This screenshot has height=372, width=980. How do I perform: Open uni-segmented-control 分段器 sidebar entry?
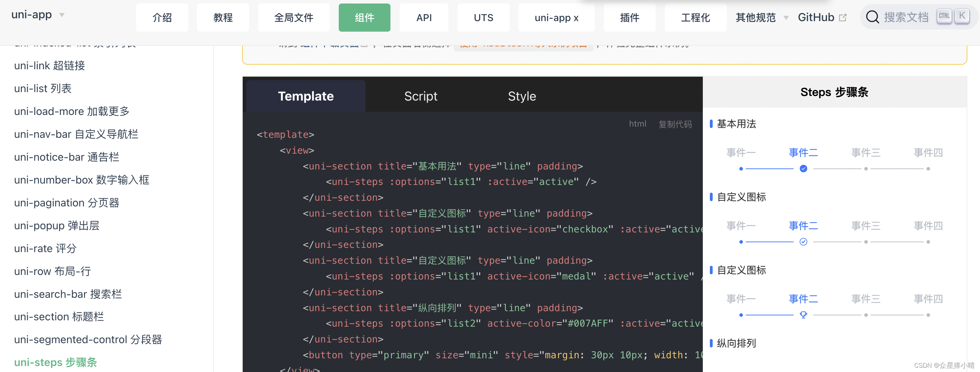[88, 339]
